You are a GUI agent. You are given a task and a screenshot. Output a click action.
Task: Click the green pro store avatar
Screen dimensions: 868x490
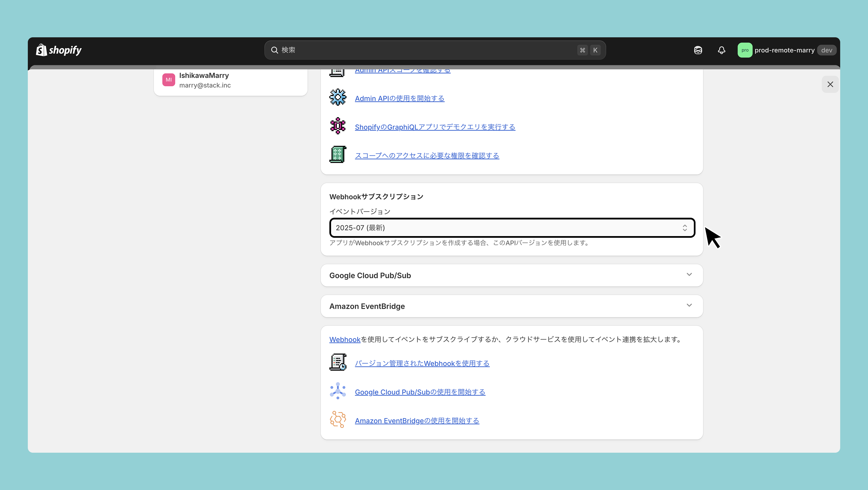pos(745,50)
